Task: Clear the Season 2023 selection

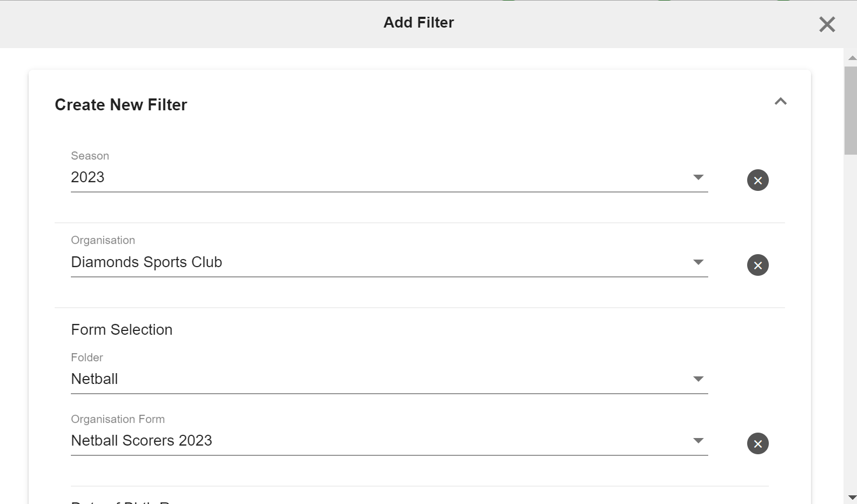Action: point(757,180)
